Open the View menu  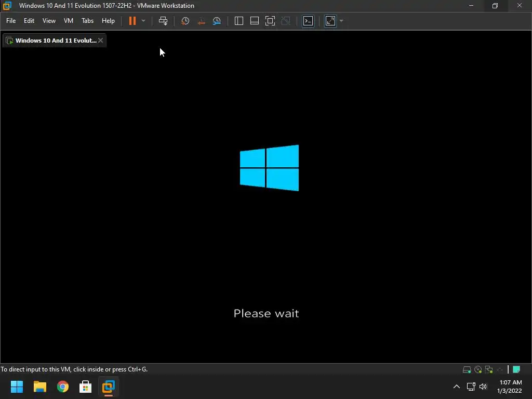point(49,21)
